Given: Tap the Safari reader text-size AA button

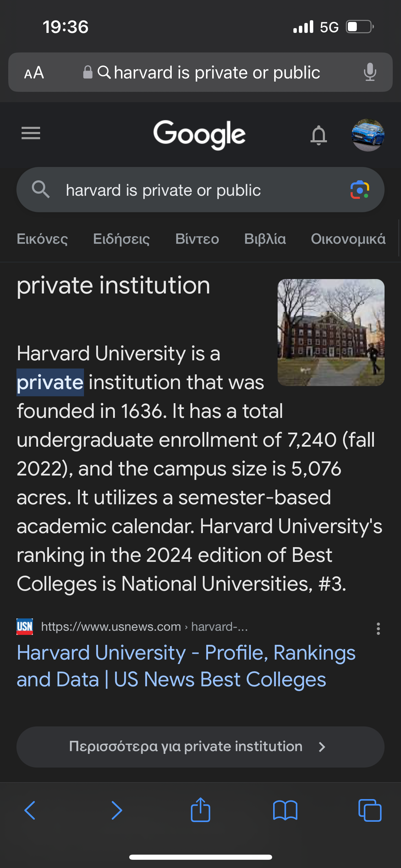Looking at the screenshot, I should pos(34,73).
